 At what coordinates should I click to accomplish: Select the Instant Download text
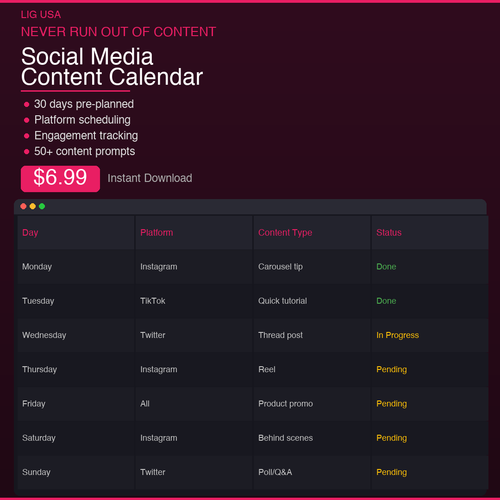pyautogui.click(x=150, y=178)
